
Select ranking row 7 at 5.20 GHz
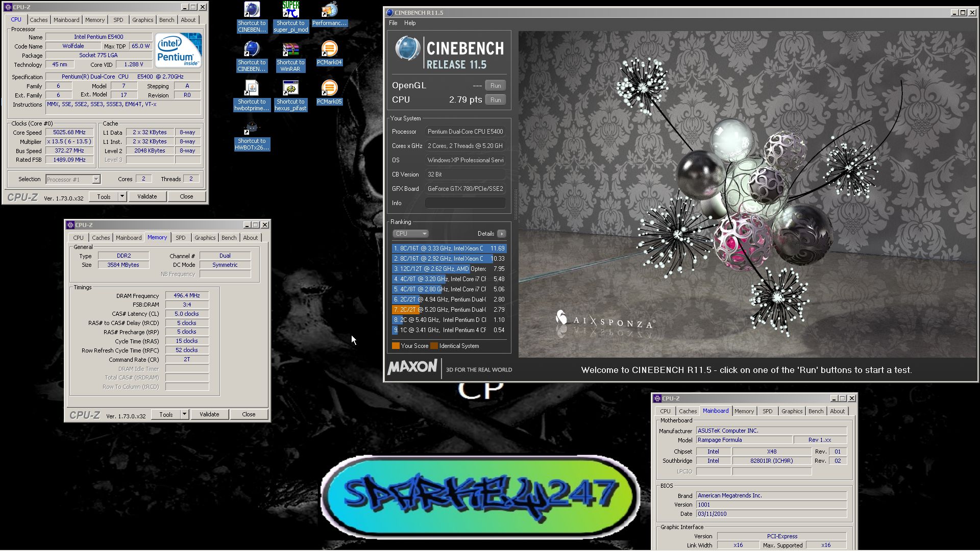pyautogui.click(x=449, y=310)
